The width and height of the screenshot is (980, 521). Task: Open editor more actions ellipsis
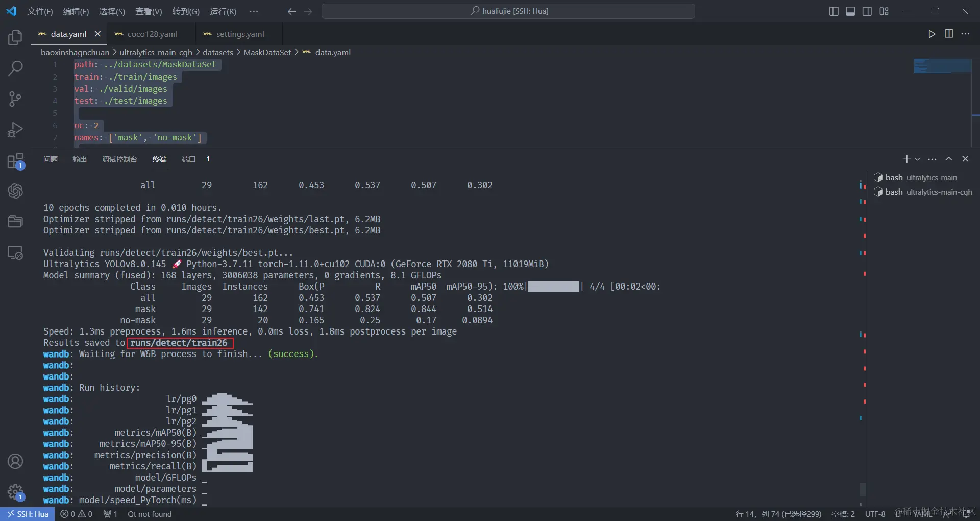point(965,34)
